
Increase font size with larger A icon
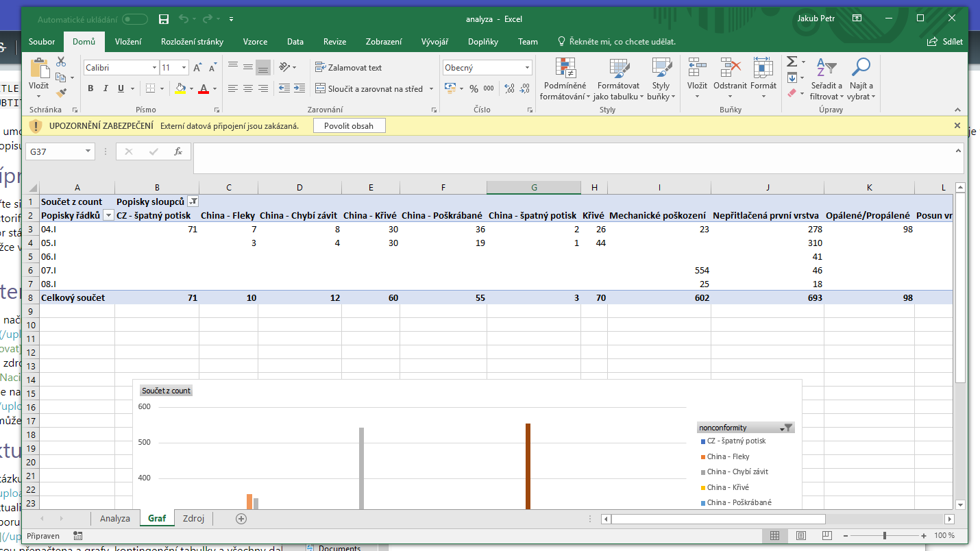coord(197,68)
